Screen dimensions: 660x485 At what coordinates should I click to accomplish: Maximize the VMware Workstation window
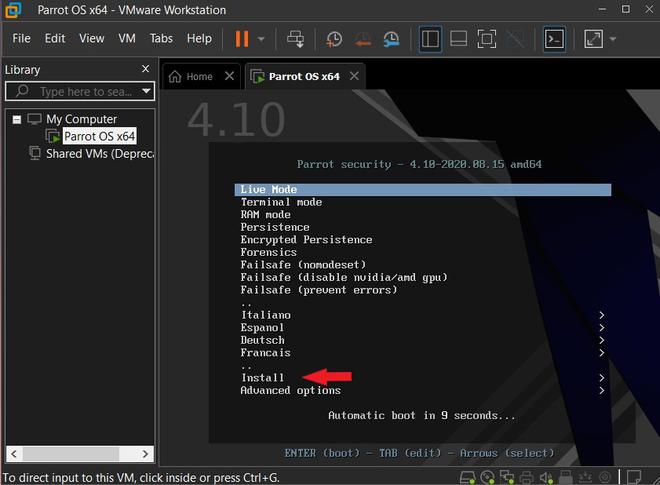pos(626,9)
